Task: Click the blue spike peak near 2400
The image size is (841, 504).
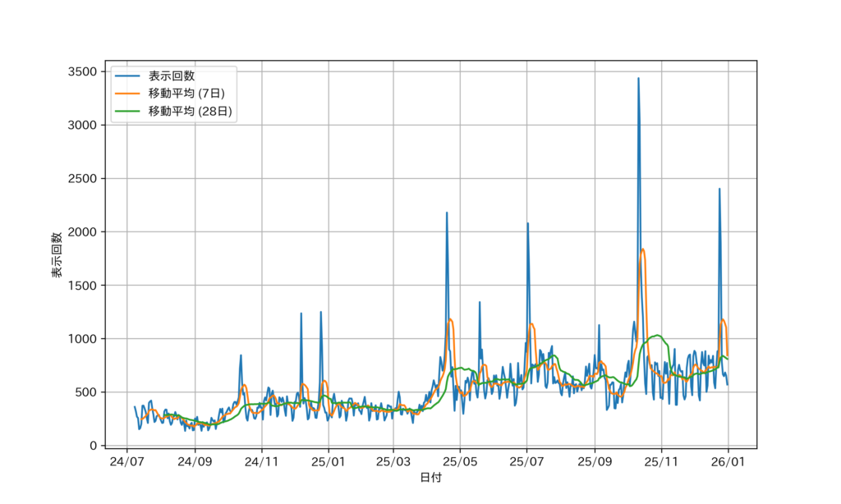Action: tap(719, 189)
